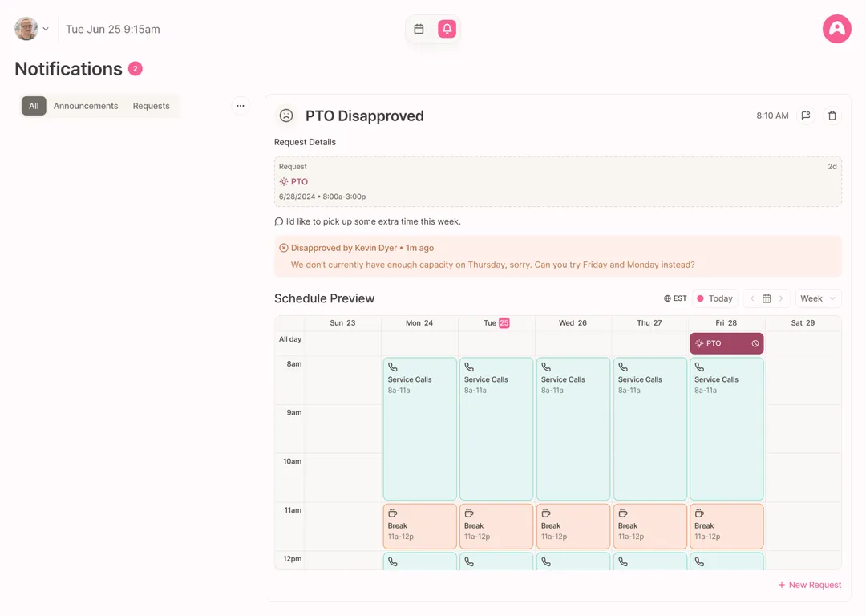Click the EST timezone globe icon

click(667, 298)
